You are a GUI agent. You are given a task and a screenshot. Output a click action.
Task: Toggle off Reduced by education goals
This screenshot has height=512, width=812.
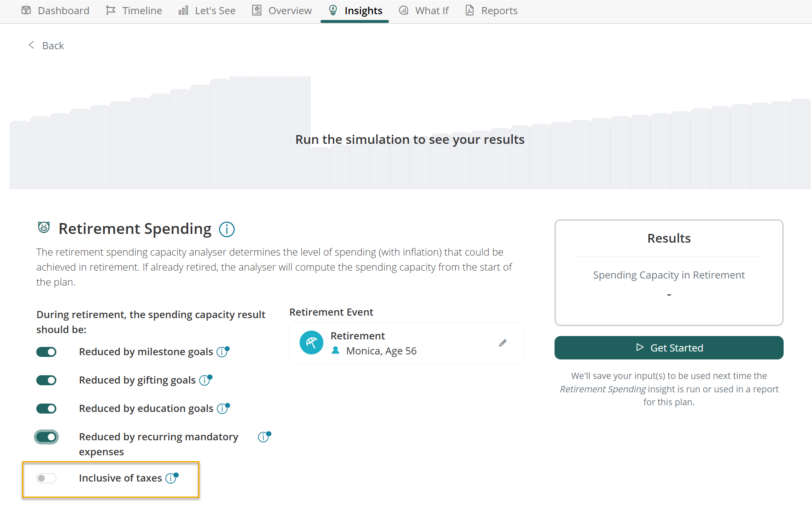(46, 409)
